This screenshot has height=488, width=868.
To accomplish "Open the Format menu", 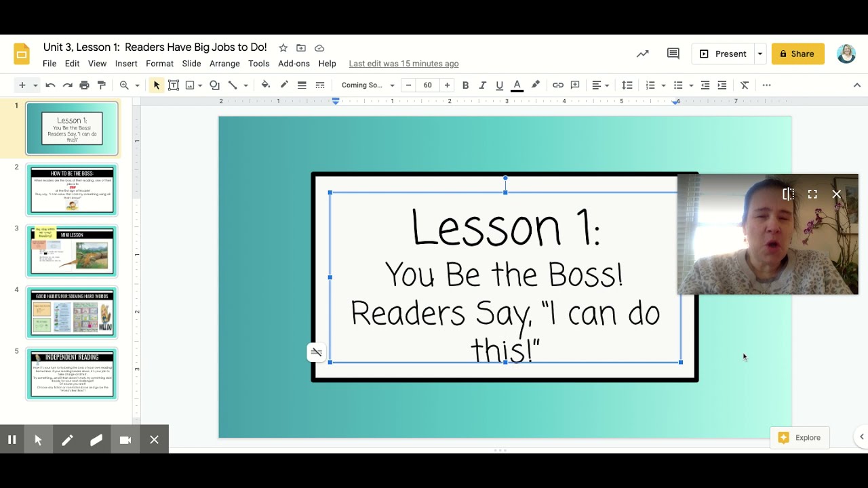I will (x=159, y=64).
